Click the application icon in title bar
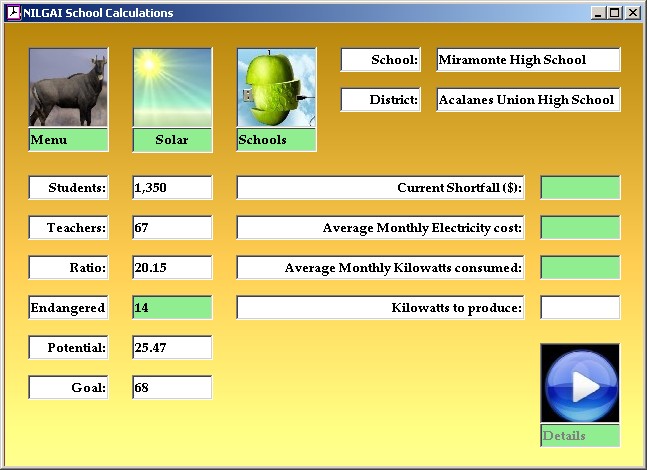647x470 pixels. click(13, 13)
